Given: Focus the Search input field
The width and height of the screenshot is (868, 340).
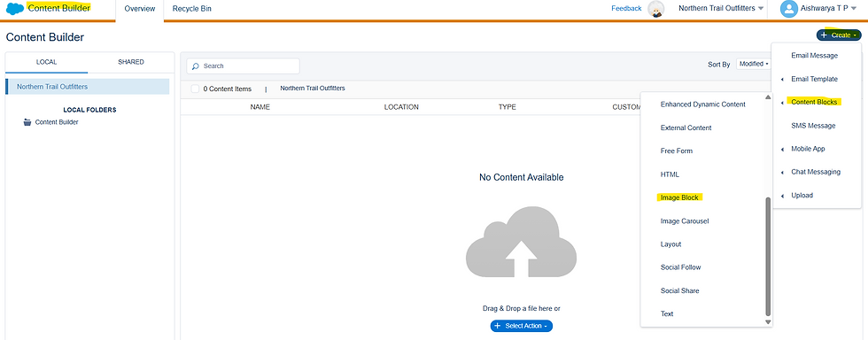Looking at the screenshot, I should pyautogui.click(x=243, y=66).
